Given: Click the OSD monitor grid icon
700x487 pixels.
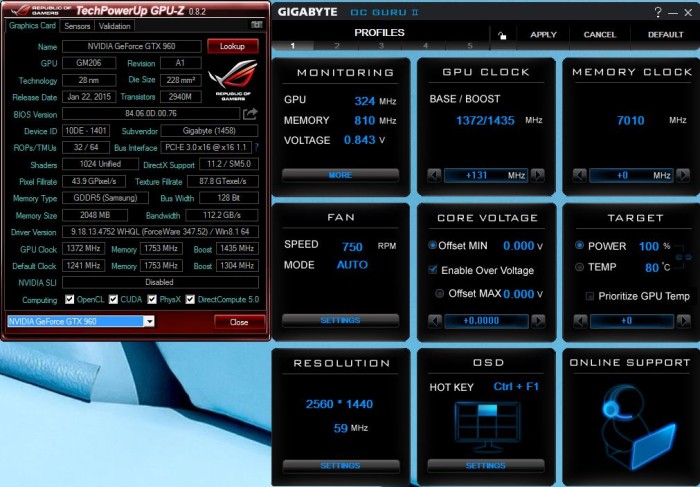Looking at the screenshot, I should (x=488, y=427).
